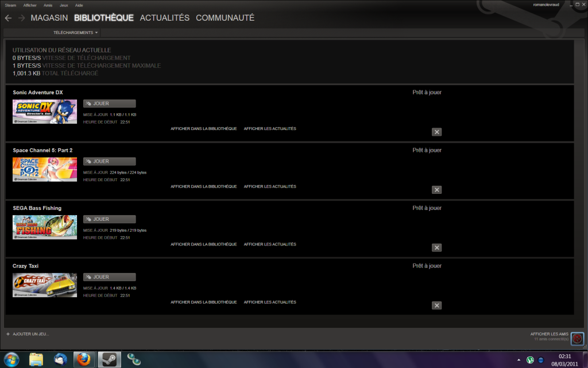Viewport: 588px width, 368px height.
Task: Open Windows Explorer from the taskbar
Action: [x=36, y=359]
